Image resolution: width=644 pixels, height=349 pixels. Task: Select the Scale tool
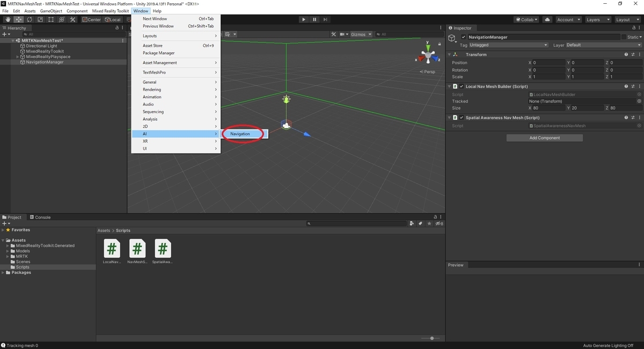40,19
